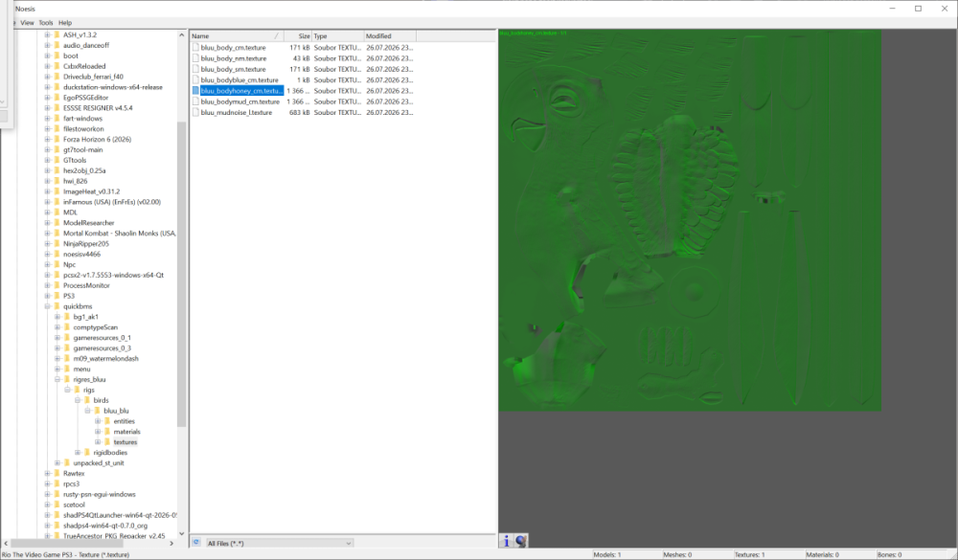958x560 pixels.
Task: Open the View menu
Action: tap(28, 23)
